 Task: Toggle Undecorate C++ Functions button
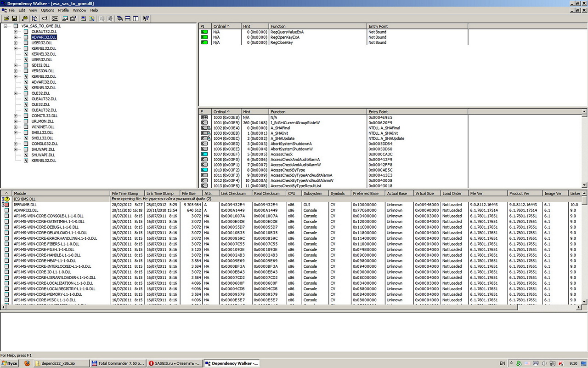[x=55, y=18]
